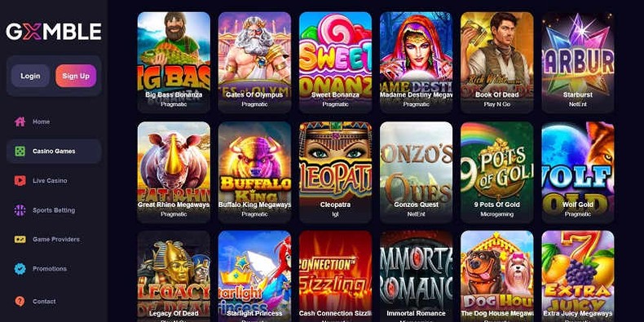Image resolution: width=644 pixels, height=322 pixels.
Task: Select the green dice Casino Games icon
Action: pos(20,151)
